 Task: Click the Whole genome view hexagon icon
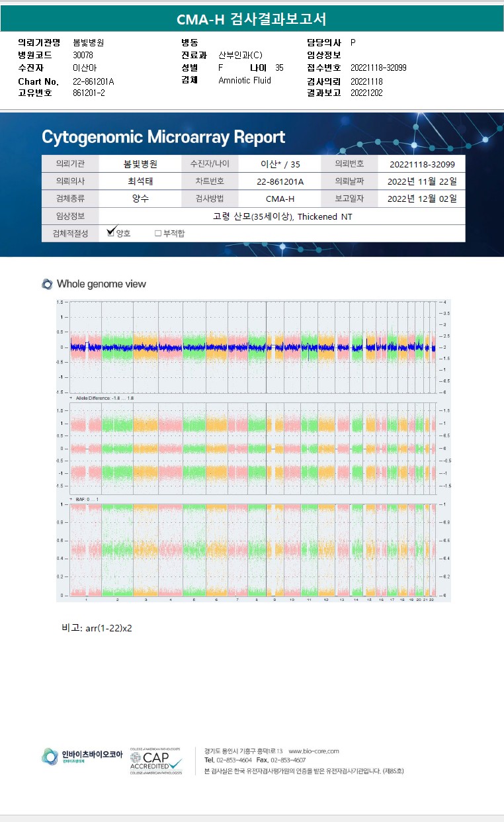[47, 284]
